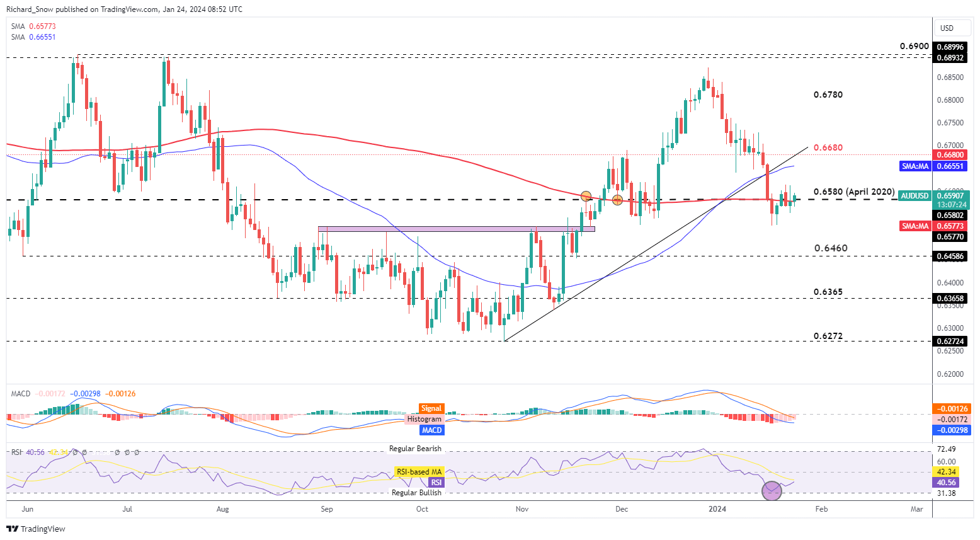Click the red SMA:MA axis label
This screenshot has height=540, width=980.
coord(915,226)
